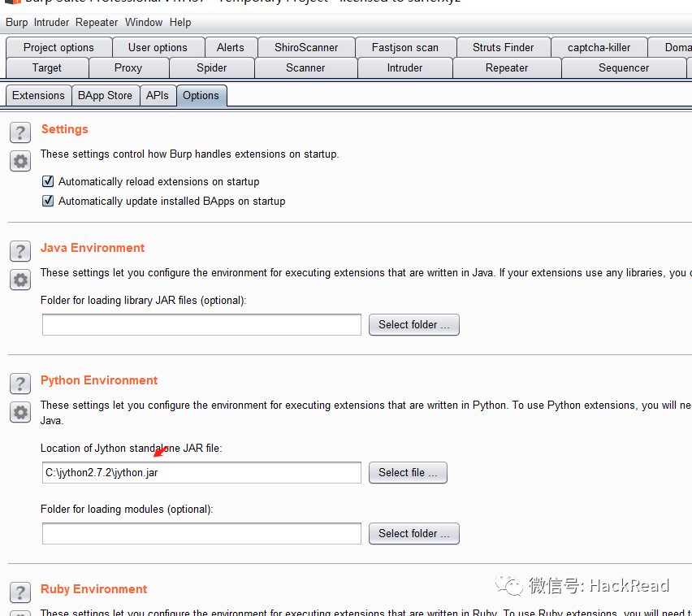Viewport: 692px width, 616px height.
Task: Open the Extensions sub-tab
Action: [x=38, y=95]
